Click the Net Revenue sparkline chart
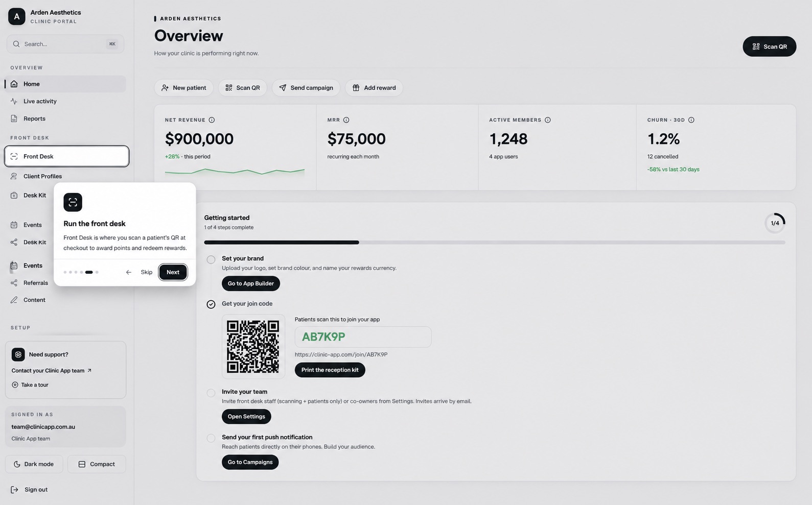The height and width of the screenshot is (505, 812). point(235,172)
